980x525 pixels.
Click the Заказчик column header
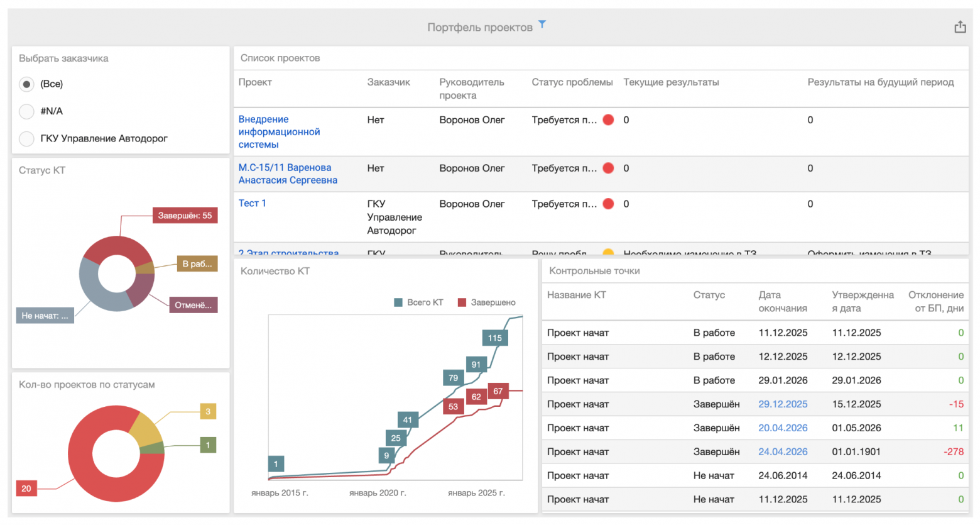tap(388, 82)
